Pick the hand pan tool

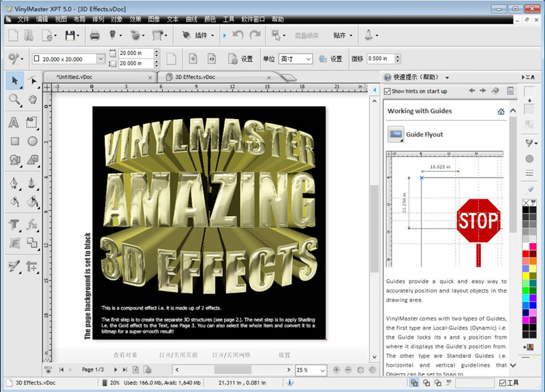coord(33,100)
